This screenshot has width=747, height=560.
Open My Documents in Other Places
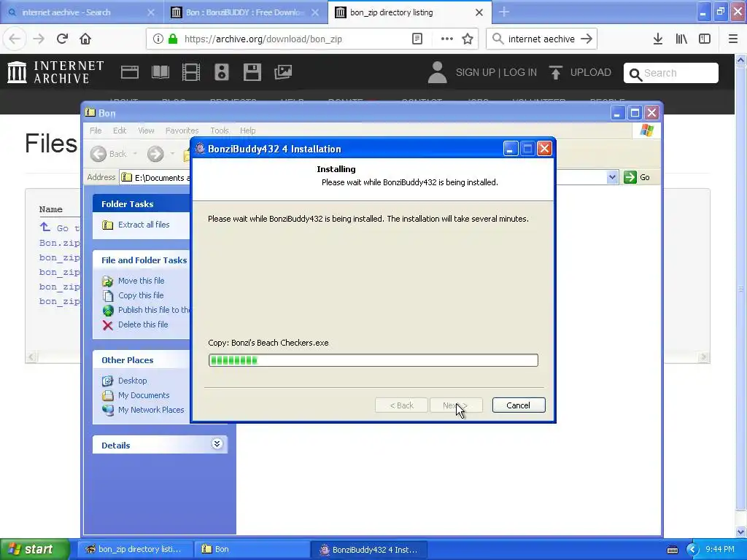coord(144,395)
